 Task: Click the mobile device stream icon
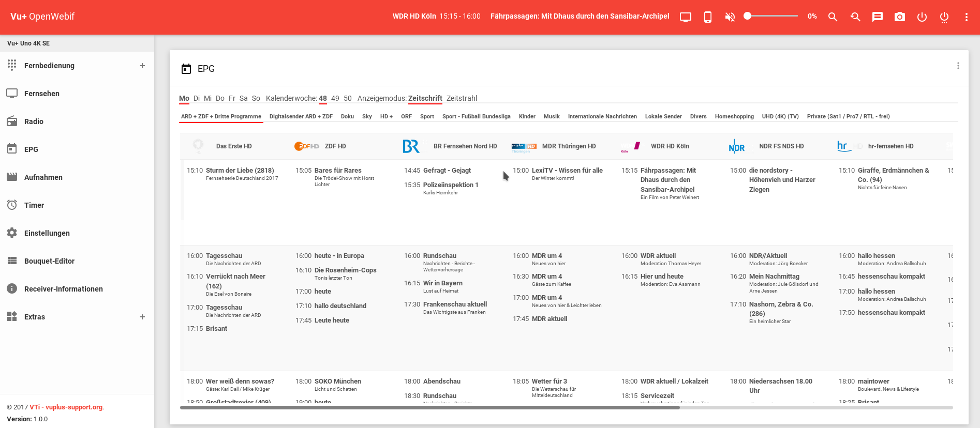708,17
